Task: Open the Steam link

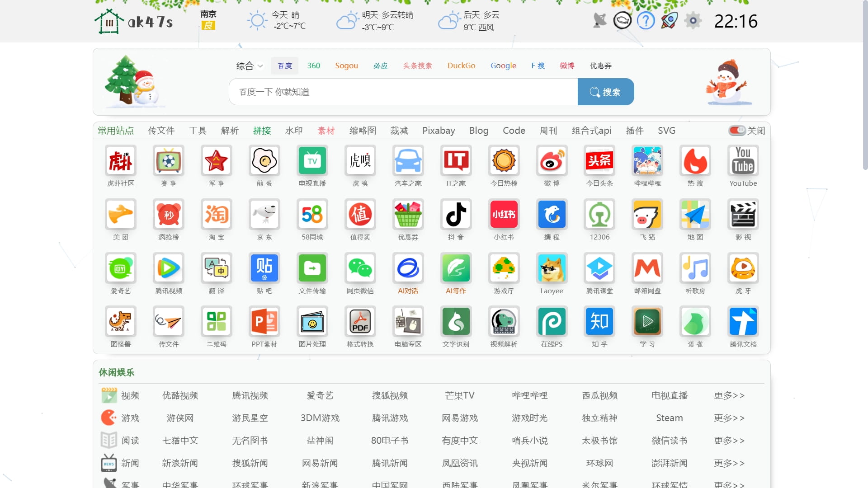Action: [x=669, y=418]
